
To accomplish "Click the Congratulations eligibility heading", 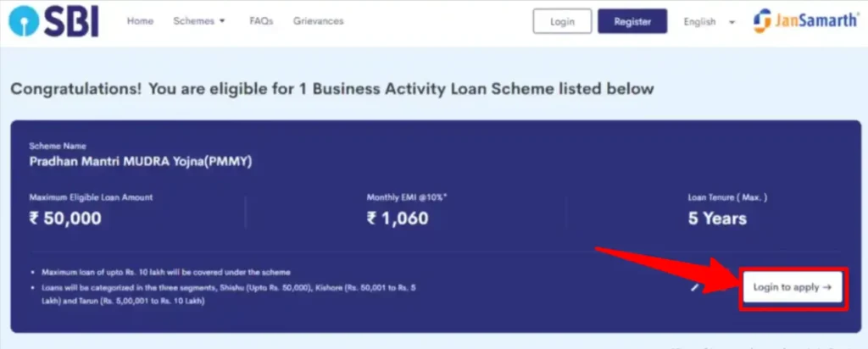I will [x=332, y=88].
